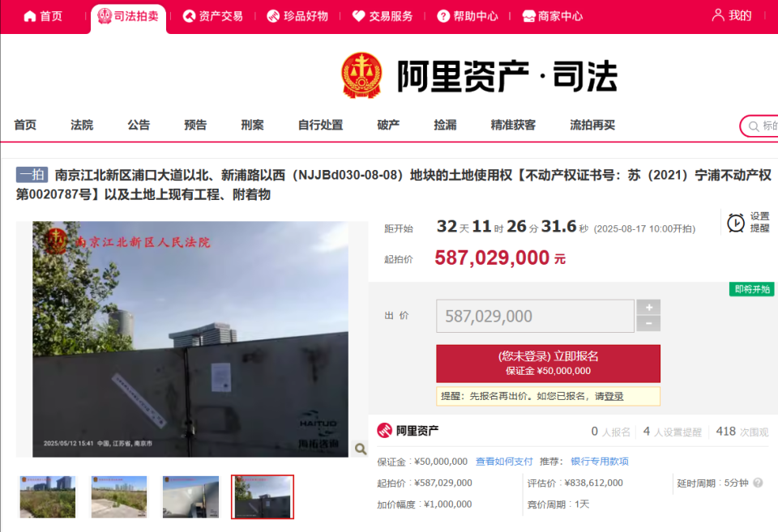Select the first thumbnail of grassy land
778x532 pixels.
point(48,497)
